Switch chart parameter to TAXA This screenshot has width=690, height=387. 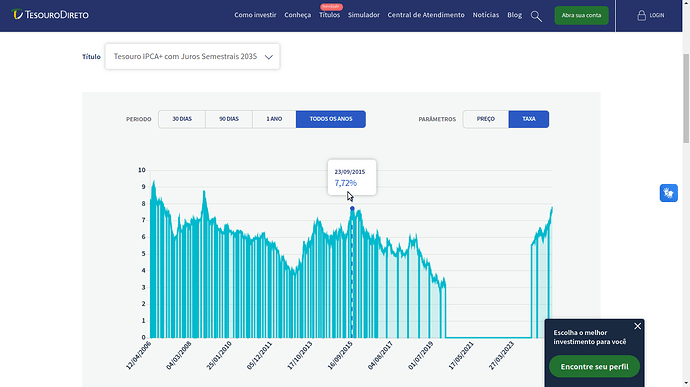[x=529, y=119]
